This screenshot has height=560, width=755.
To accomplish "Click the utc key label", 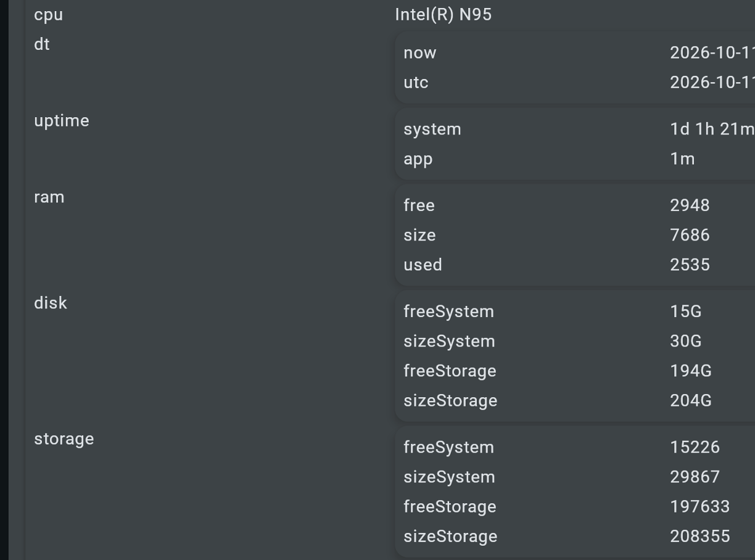I will [416, 83].
